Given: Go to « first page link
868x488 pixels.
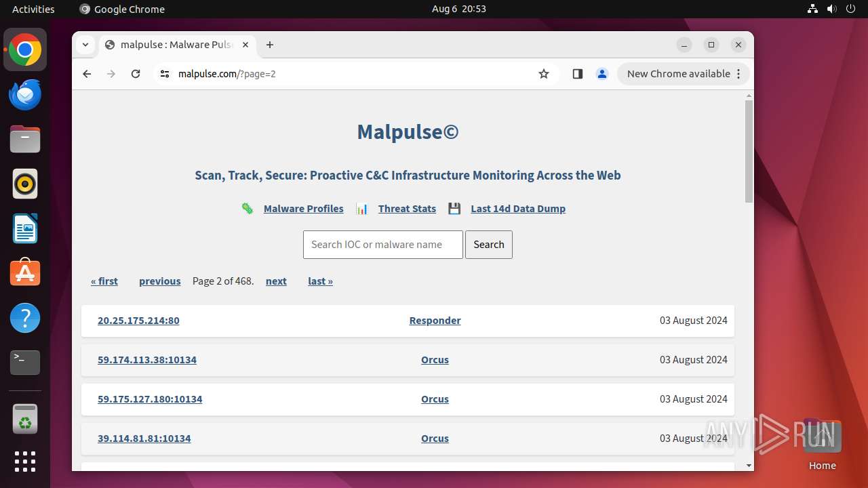Looking at the screenshot, I should (104, 281).
